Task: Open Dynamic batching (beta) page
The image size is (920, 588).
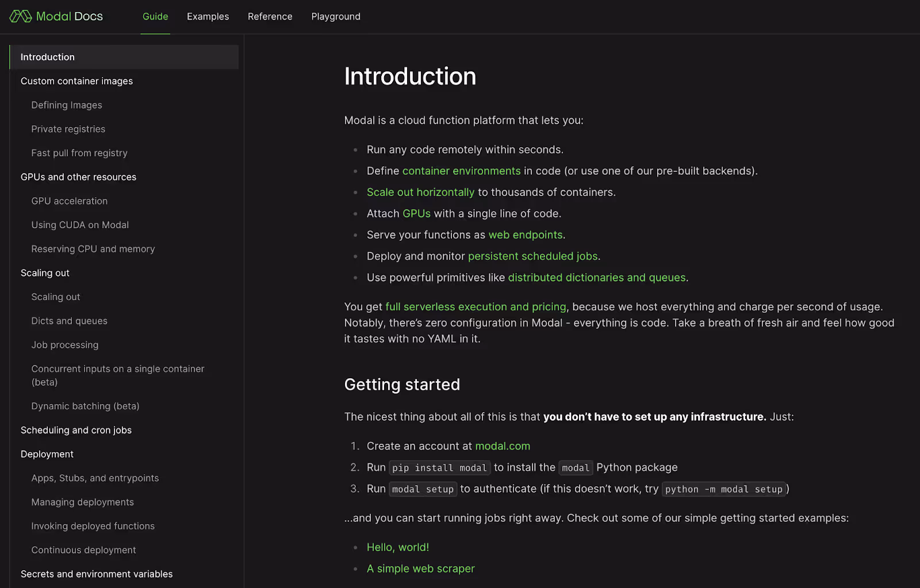Action: pyautogui.click(x=85, y=406)
